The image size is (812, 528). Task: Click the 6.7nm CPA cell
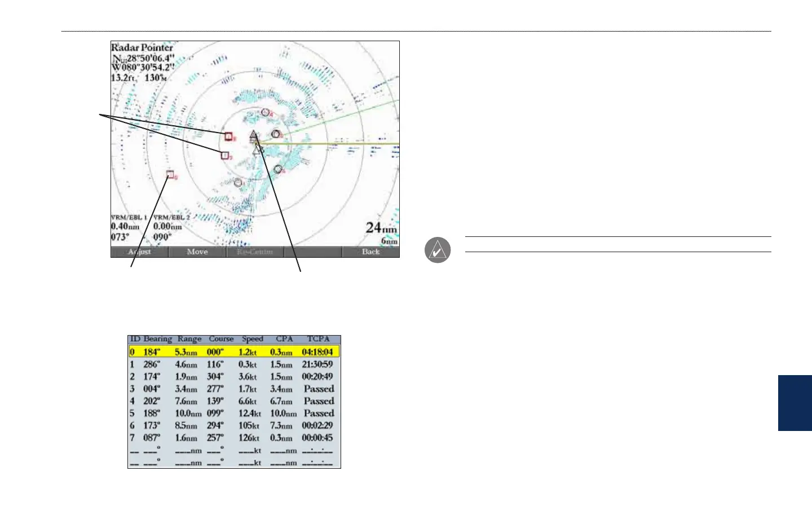tap(282, 401)
